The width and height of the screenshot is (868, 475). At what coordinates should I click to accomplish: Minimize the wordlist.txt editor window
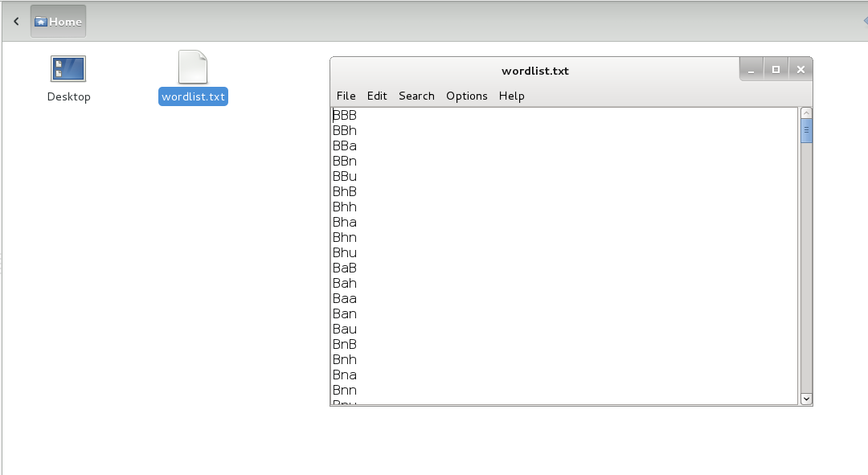[x=751, y=69]
